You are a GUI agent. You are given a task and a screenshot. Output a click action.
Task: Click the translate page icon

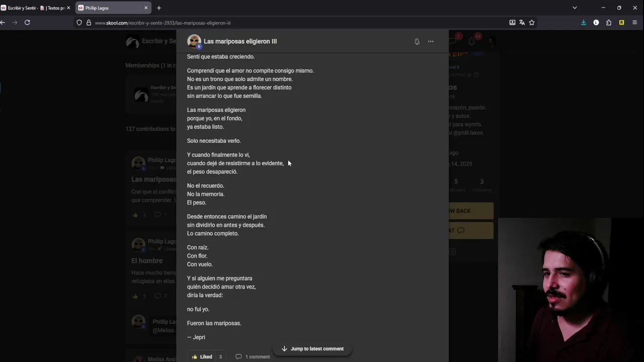(522, 23)
